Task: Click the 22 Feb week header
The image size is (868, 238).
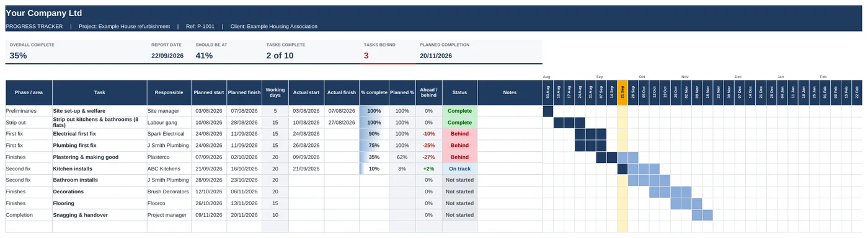Action: [x=856, y=92]
